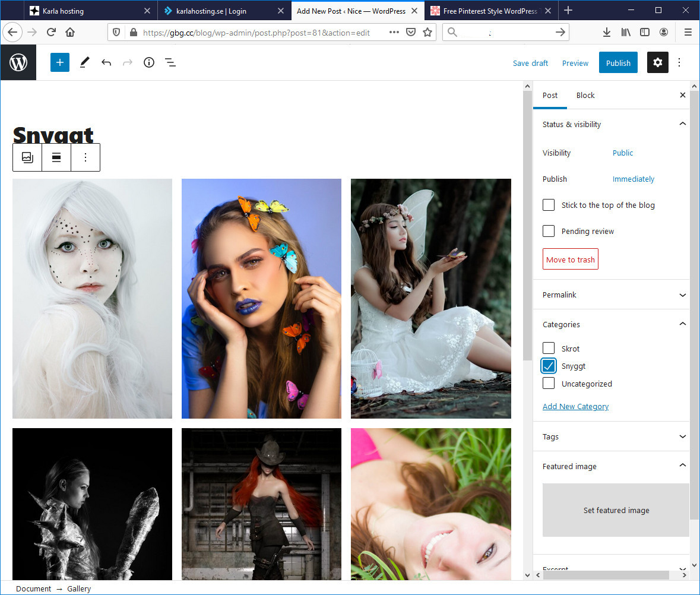The width and height of the screenshot is (700, 595).
Task: Open the block inserter plus button
Action: pos(60,62)
